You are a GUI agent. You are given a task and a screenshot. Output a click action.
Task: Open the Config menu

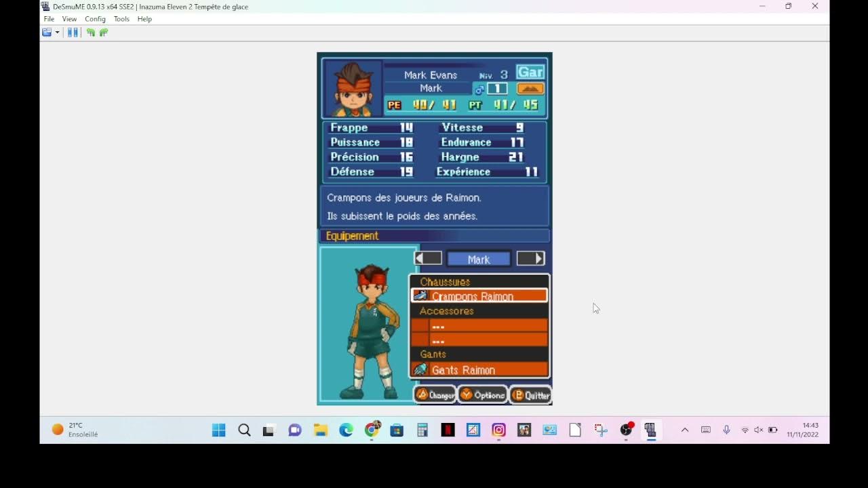pyautogui.click(x=95, y=19)
